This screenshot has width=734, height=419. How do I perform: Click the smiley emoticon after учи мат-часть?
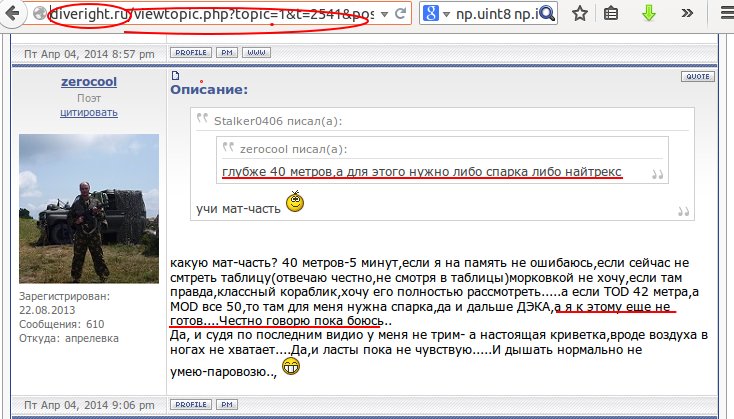coord(295,202)
